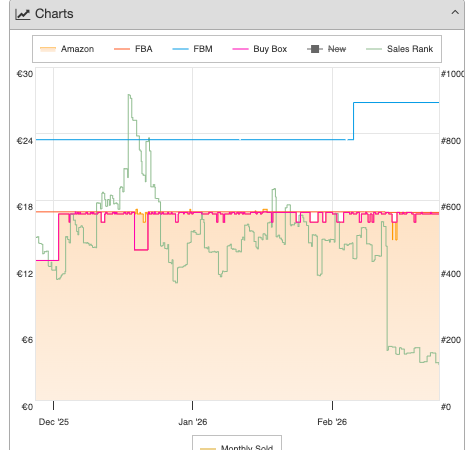Click the Charts line-graph icon
This screenshot has width=474, height=450.
tap(23, 14)
